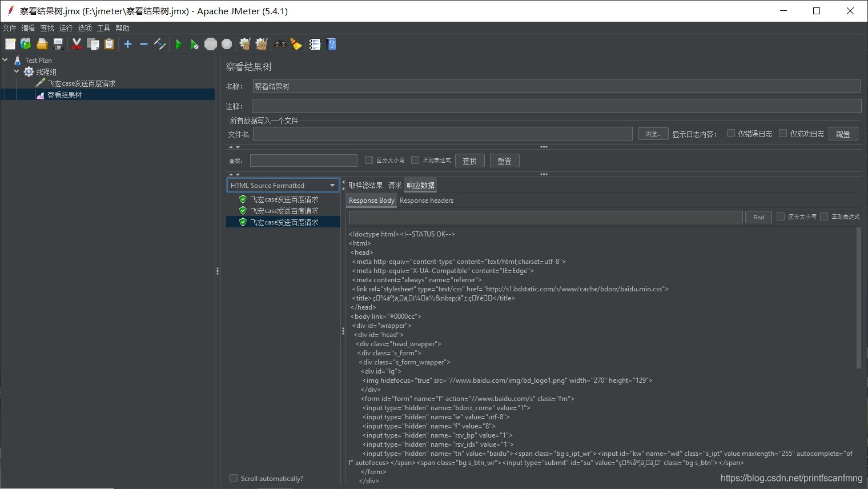Open the Templates icon in toolbar
The height and width of the screenshot is (489, 868).
[26, 44]
